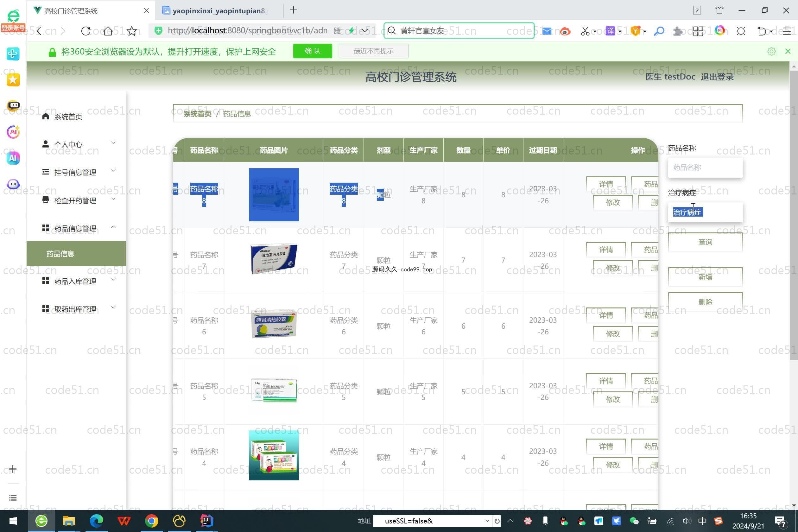Click the 退出登录 link
Viewport: 798px width, 532px height.
[717, 77]
